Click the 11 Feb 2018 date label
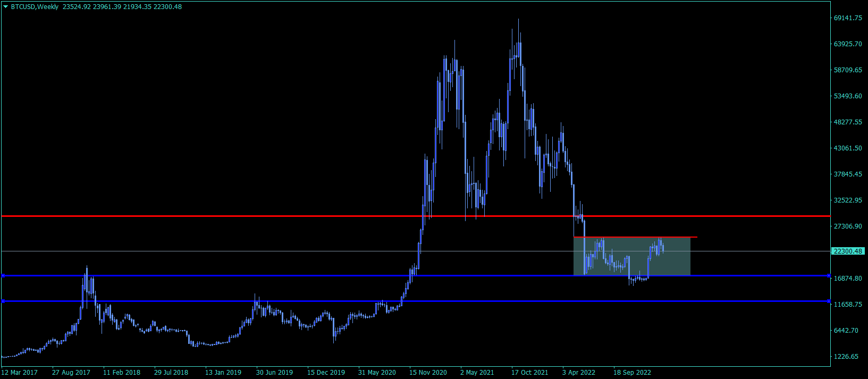Viewport: 868px width, 379px height. tap(122, 373)
